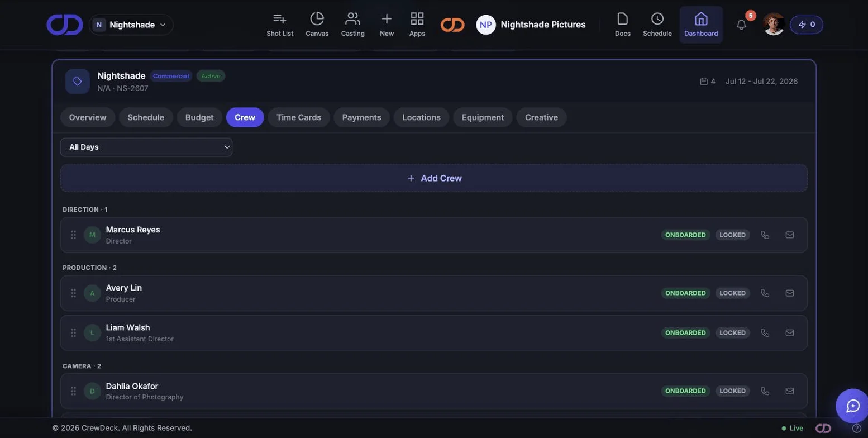The width and height of the screenshot is (868, 438).
Task: Switch to the Overview tab
Action: point(88,117)
